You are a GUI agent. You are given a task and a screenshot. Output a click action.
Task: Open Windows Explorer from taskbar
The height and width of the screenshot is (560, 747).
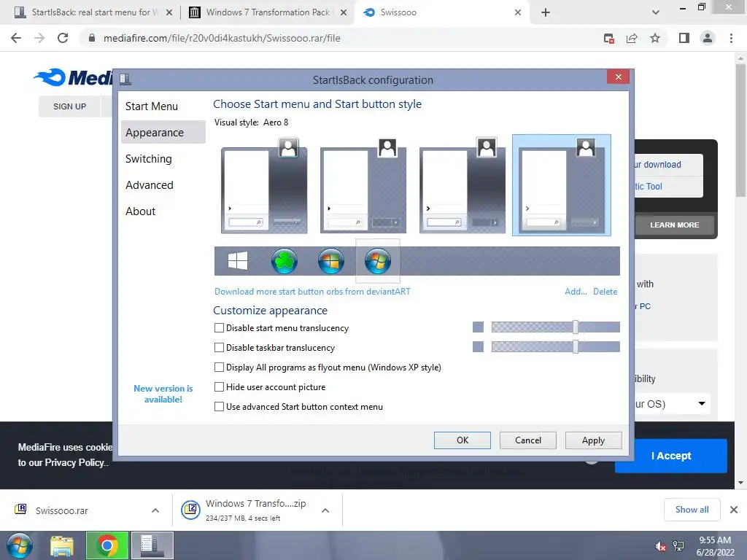[62, 545]
